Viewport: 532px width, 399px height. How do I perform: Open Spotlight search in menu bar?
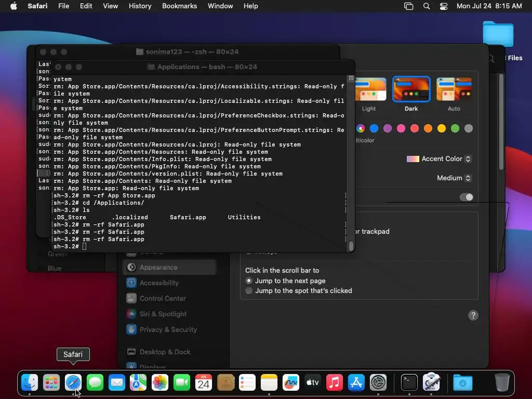click(427, 6)
